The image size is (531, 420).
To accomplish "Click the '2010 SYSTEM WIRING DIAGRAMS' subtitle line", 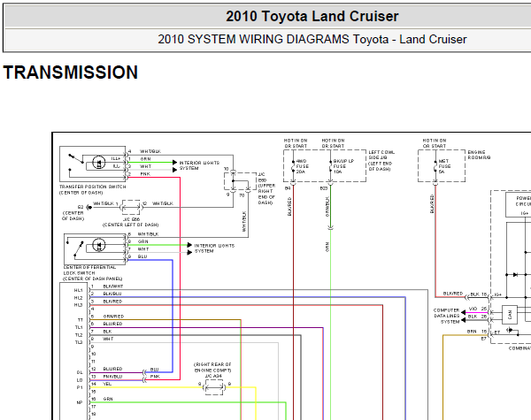I will click(312, 39).
